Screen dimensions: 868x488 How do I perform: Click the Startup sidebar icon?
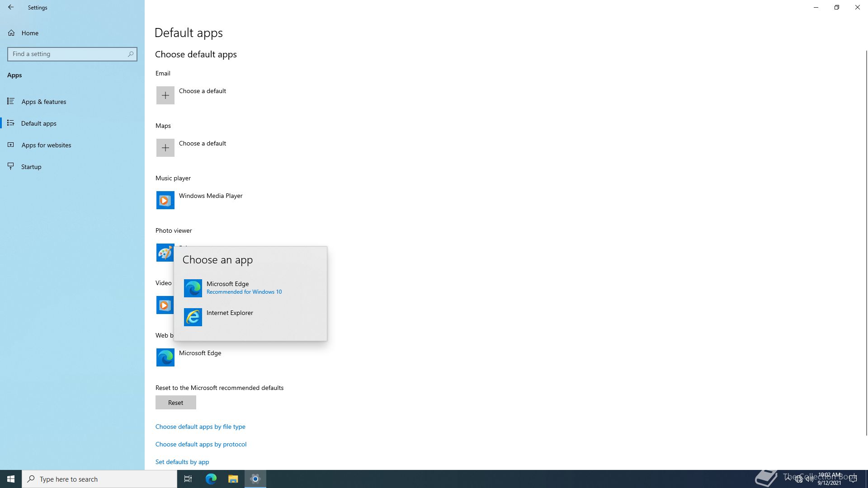[x=11, y=166]
